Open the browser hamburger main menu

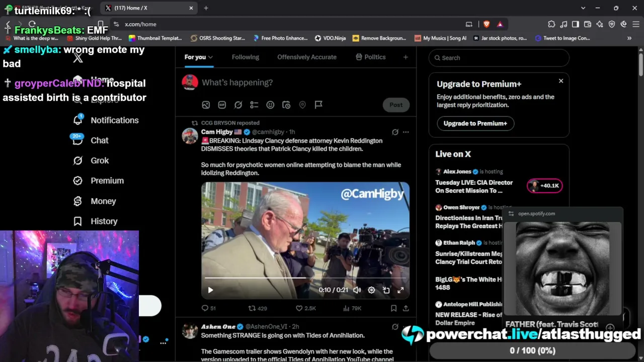[x=635, y=24]
